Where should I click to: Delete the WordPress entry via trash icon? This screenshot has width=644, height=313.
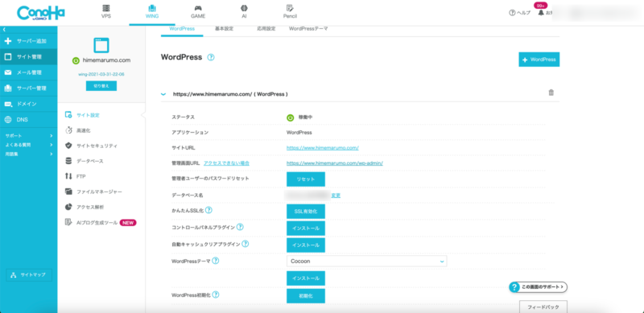pyautogui.click(x=551, y=93)
